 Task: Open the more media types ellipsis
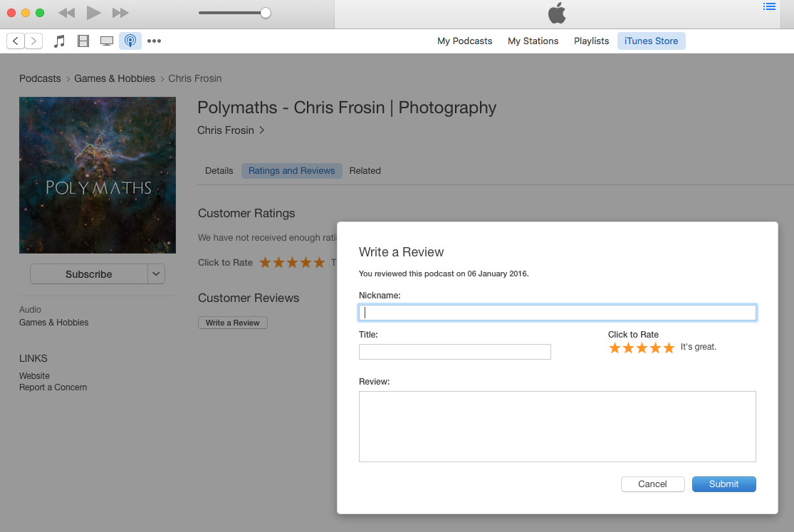click(154, 41)
